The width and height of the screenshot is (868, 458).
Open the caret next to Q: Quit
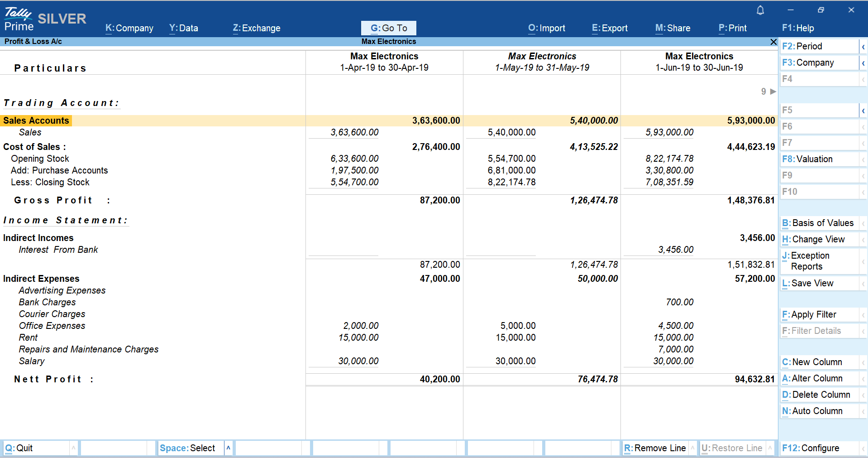[73, 448]
